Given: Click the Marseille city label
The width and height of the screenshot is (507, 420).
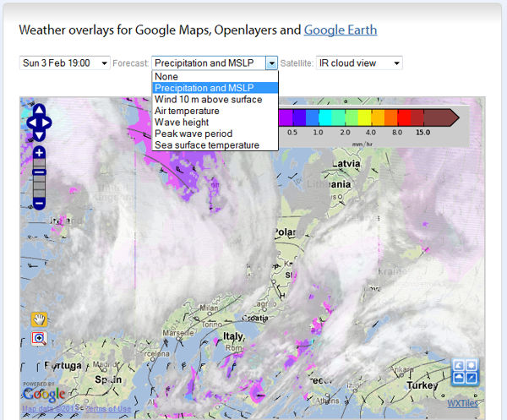Looking at the screenshot, I should (x=178, y=333).
